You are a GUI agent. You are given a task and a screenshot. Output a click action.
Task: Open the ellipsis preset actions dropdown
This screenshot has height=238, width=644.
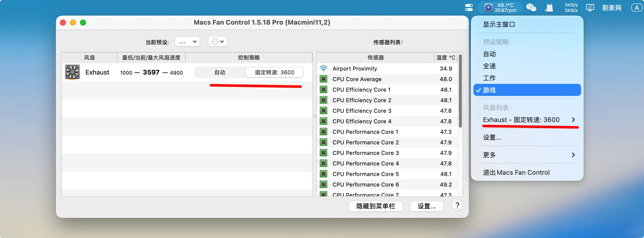pyautogui.click(x=218, y=42)
